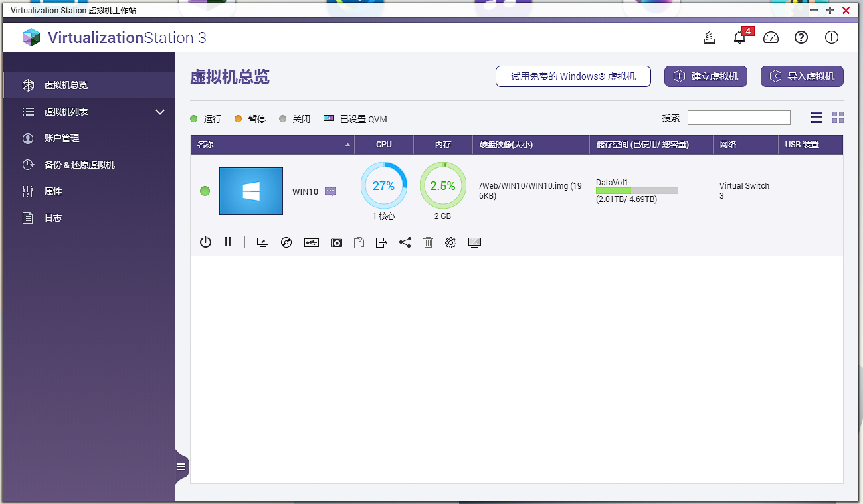This screenshot has height=504, width=863.
Task: Sort by 名称 column header
Action: click(x=272, y=145)
